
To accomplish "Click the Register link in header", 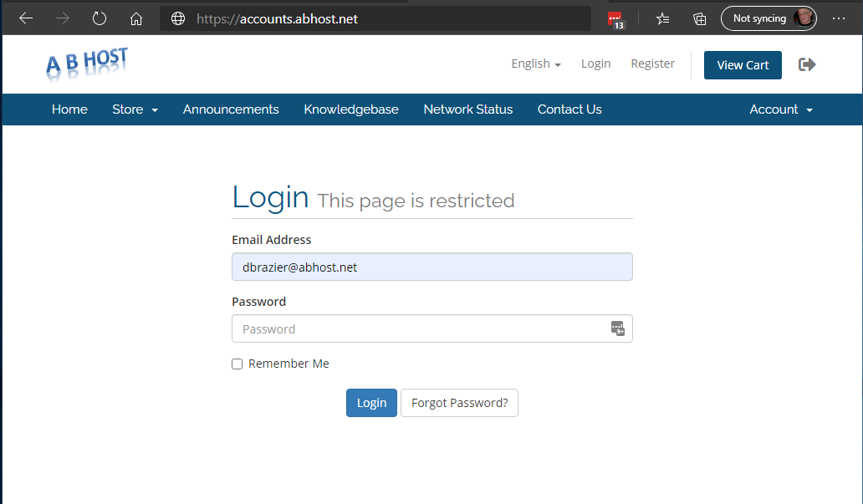I will [x=652, y=64].
